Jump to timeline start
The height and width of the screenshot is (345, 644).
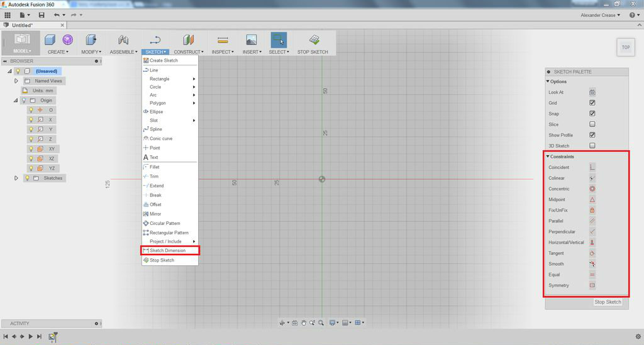pyautogui.click(x=6, y=336)
